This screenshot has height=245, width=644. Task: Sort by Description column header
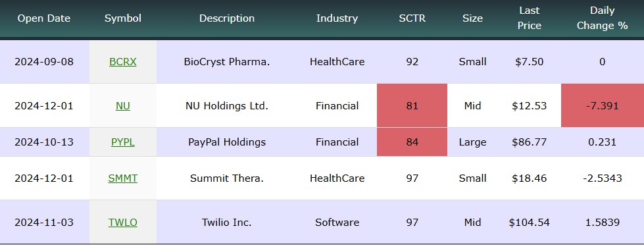pyautogui.click(x=227, y=18)
